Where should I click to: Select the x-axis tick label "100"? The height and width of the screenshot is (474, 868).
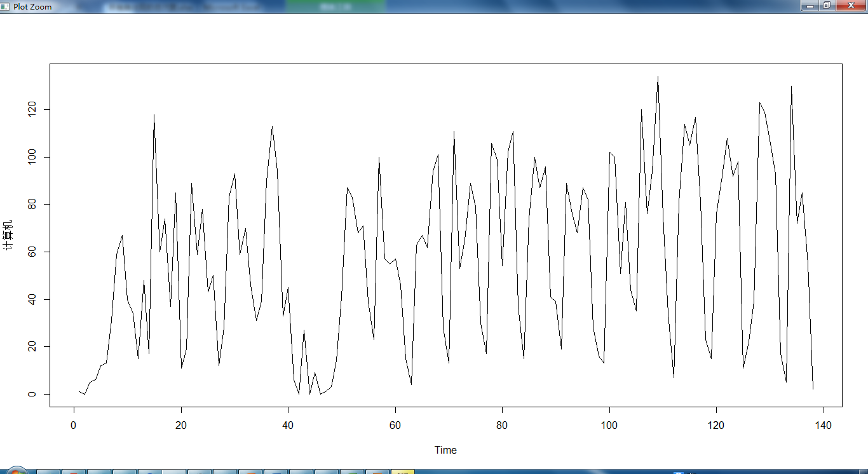609,424
